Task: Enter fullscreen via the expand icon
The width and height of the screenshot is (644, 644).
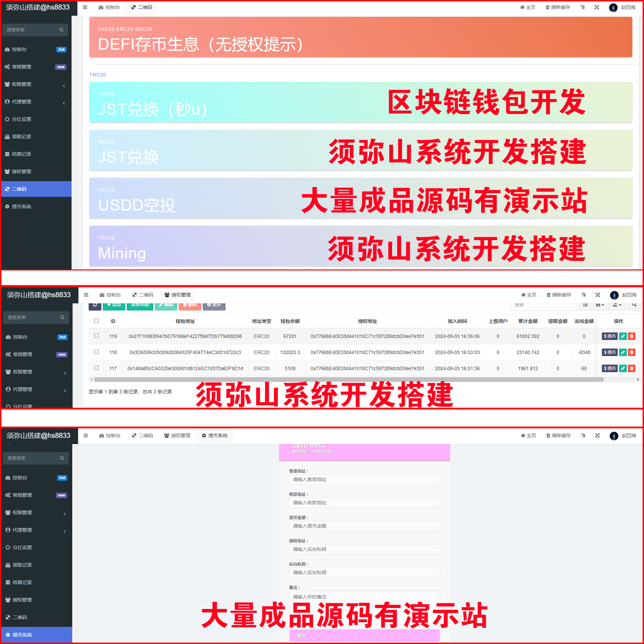Action: (x=597, y=7)
